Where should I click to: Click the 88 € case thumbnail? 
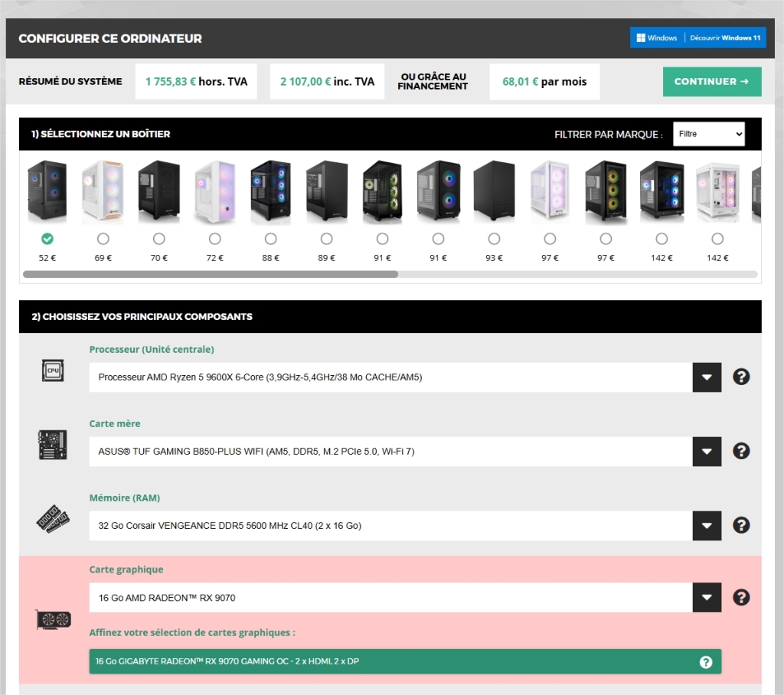click(x=270, y=191)
